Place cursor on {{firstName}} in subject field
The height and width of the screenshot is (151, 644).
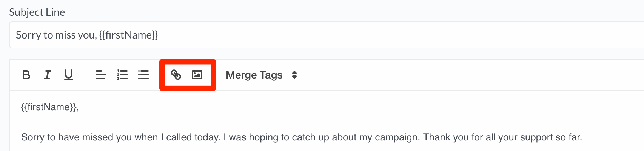click(x=128, y=35)
